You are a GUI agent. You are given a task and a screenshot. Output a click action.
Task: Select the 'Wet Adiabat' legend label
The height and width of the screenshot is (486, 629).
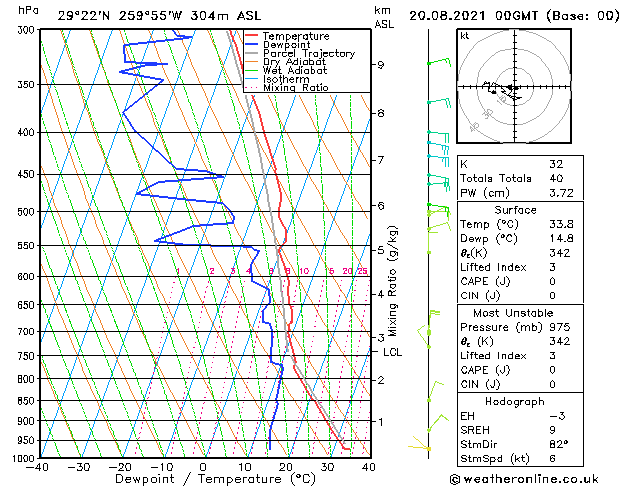pos(295,71)
